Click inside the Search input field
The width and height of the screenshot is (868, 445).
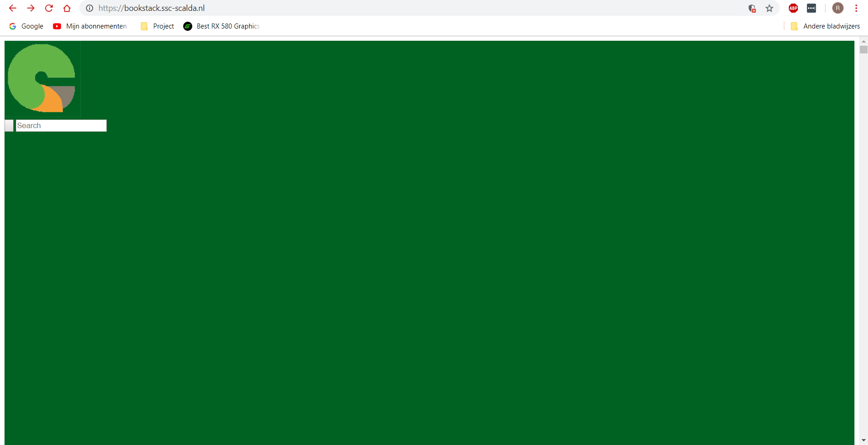point(61,125)
